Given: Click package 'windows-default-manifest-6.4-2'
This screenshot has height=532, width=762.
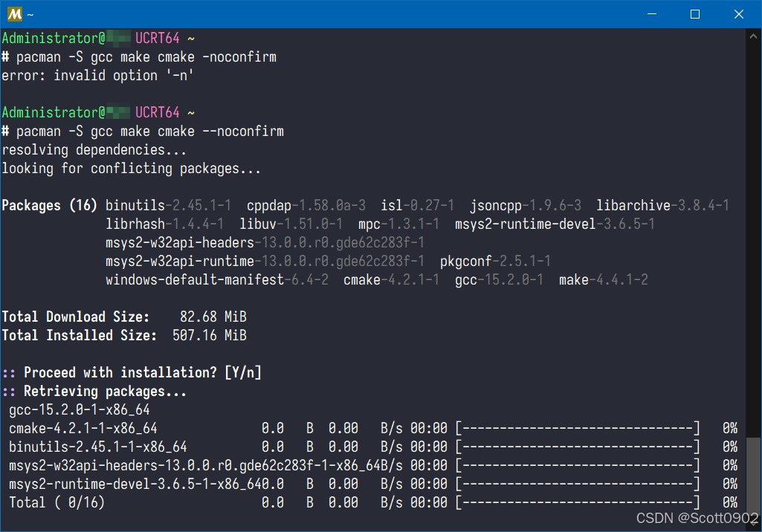Looking at the screenshot, I should coord(217,280).
